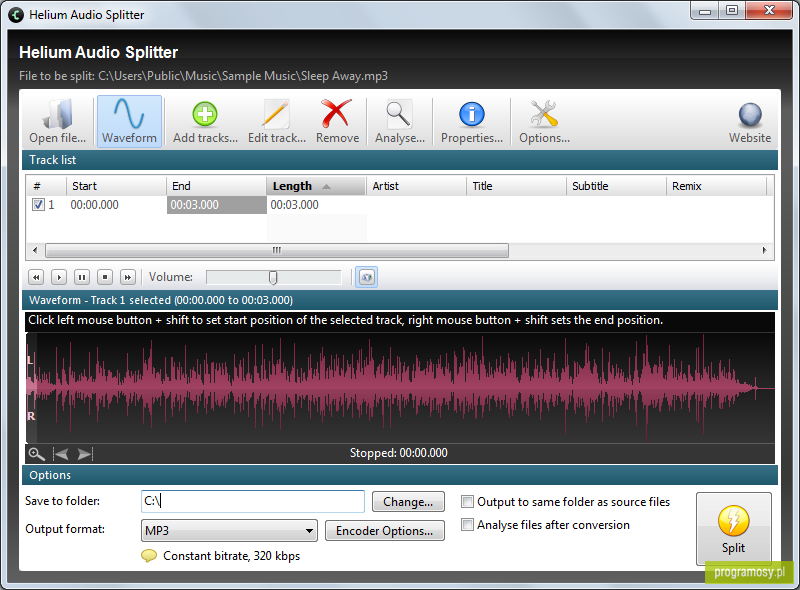Sort by the Start column header
Screen dimensions: 800x590
coord(116,186)
